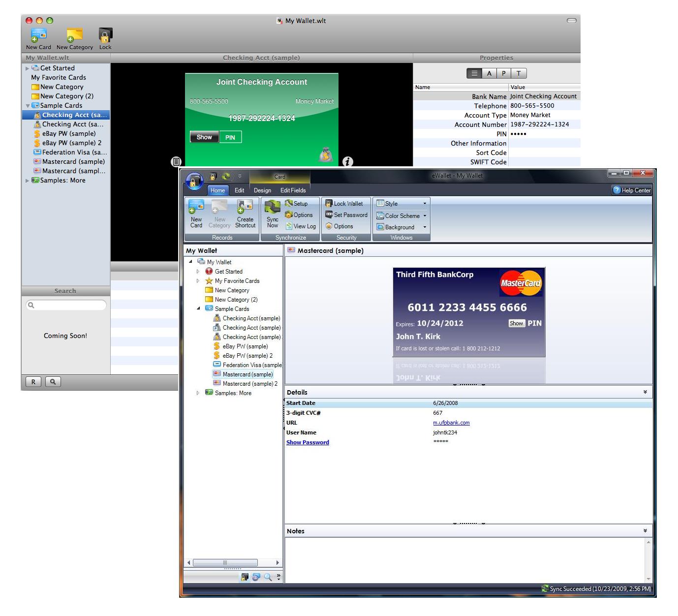The image size is (678, 616).
Task: Open the Color Scheme dropdown
Action: coord(401,216)
